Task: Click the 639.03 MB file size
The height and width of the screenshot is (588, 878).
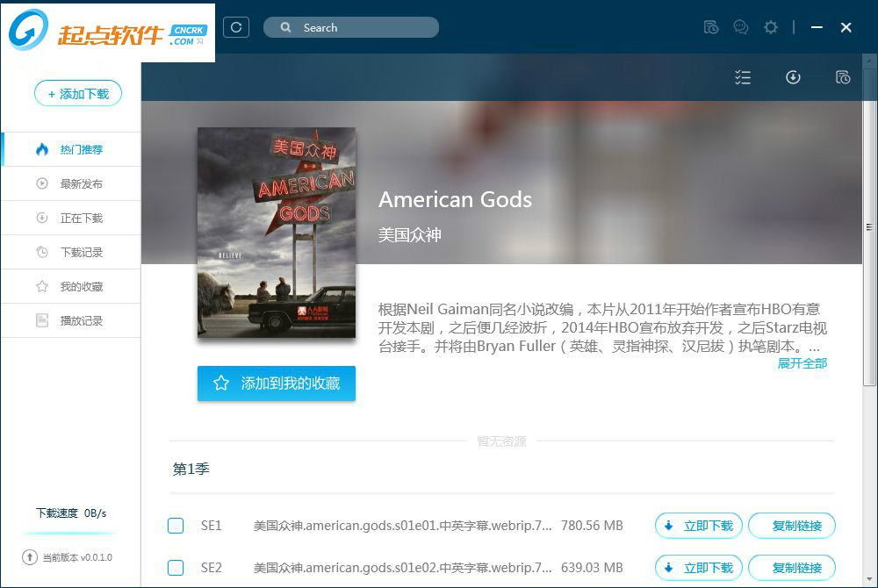Action: pyautogui.click(x=592, y=568)
